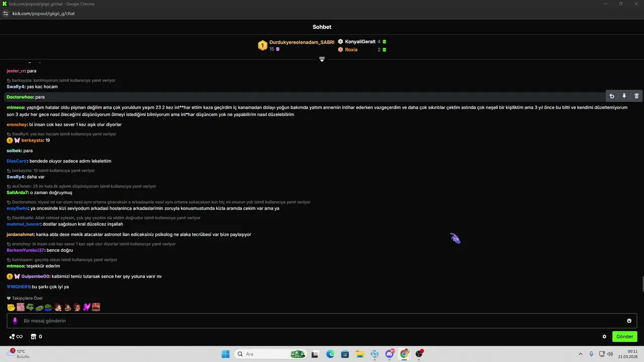Viewport: 644px width, 362px height.
Task: Open reply context 'SwaRy4: yas kac hocam'
Action: [61, 134]
